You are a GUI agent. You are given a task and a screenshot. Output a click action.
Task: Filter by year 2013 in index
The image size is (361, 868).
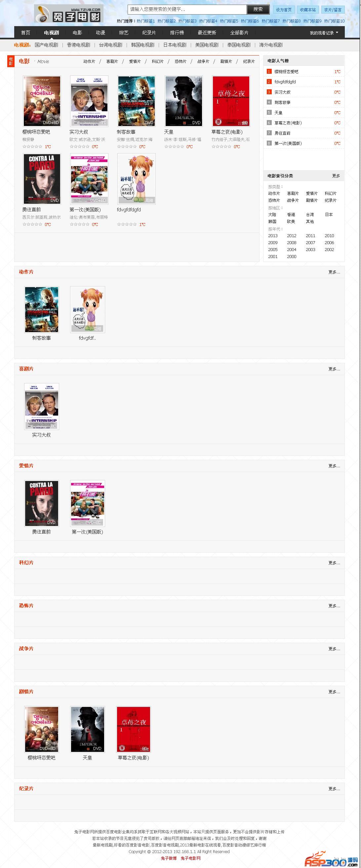(273, 236)
